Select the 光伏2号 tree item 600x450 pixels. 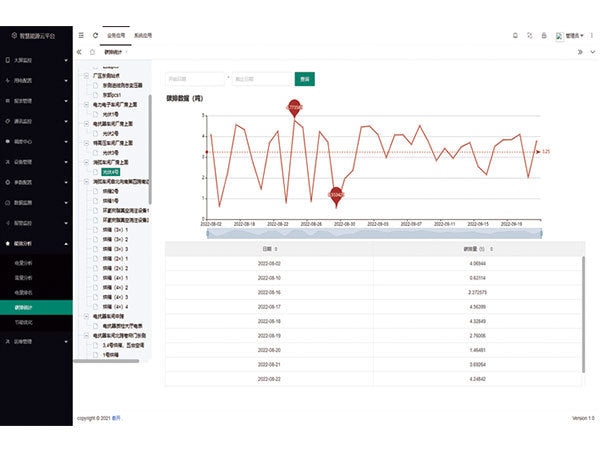point(110,132)
